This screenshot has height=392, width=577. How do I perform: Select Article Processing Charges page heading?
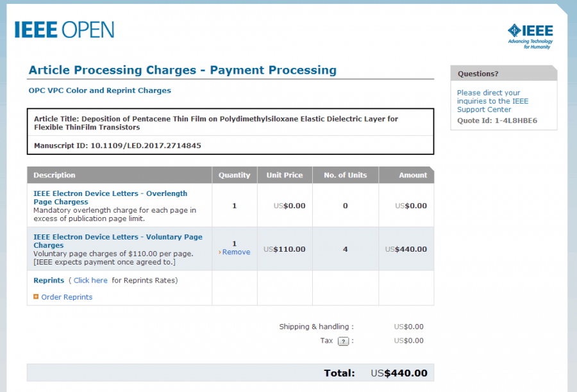[x=183, y=70]
